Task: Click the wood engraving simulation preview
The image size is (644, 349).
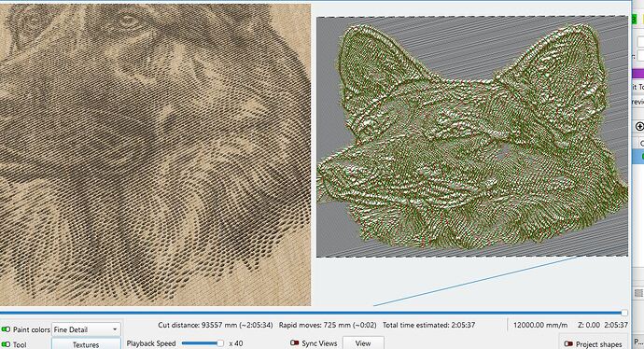Action: [x=155, y=155]
